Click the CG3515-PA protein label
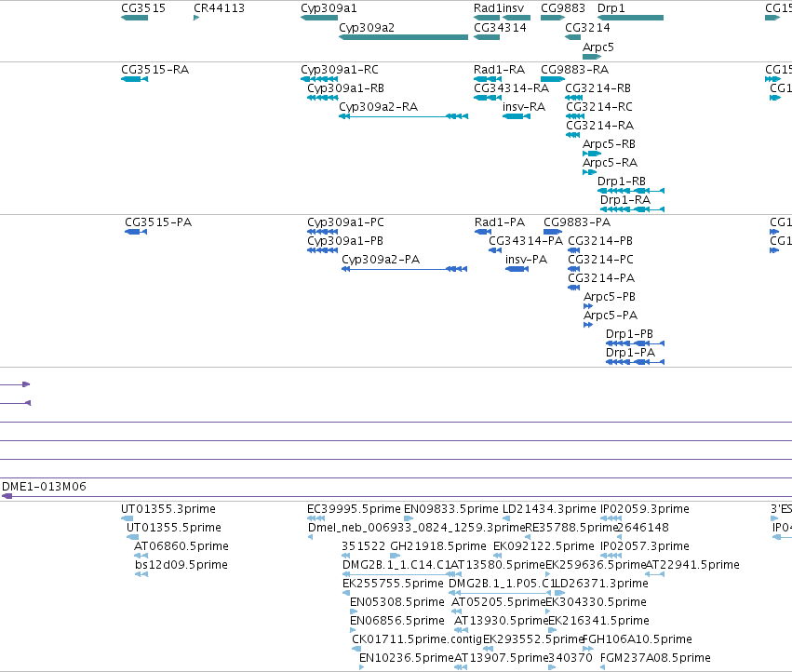 coord(158,222)
